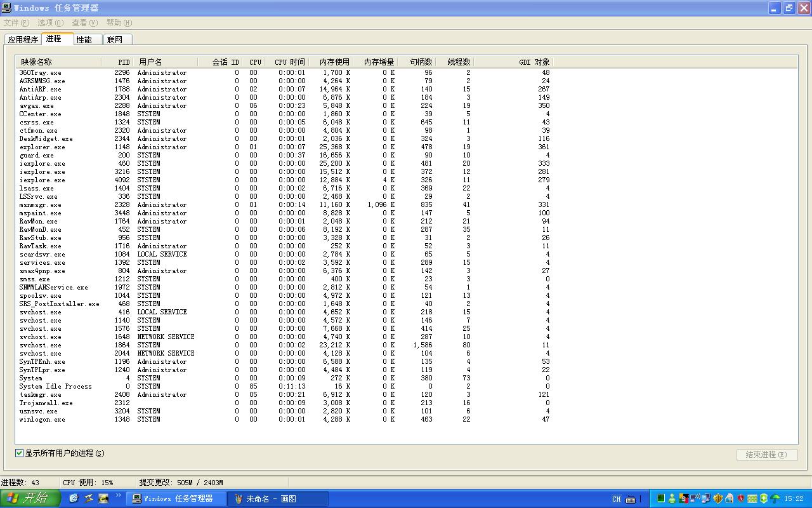
Task: Select the lsass.exe process row
Action: pos(284,189)
